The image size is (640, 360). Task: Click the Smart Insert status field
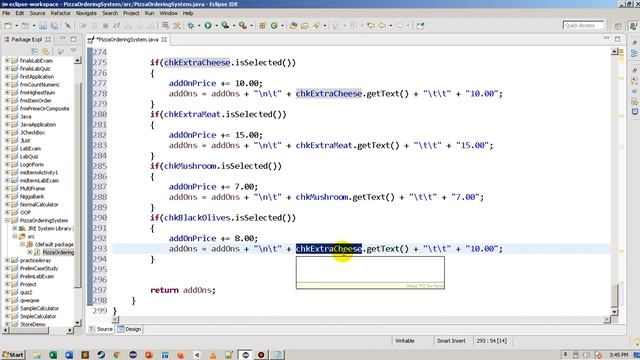451,341
